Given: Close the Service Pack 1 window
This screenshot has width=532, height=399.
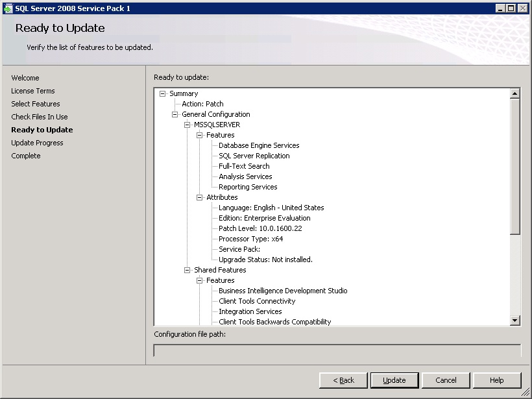Looking at the screenshot, I should click(523, 8).
